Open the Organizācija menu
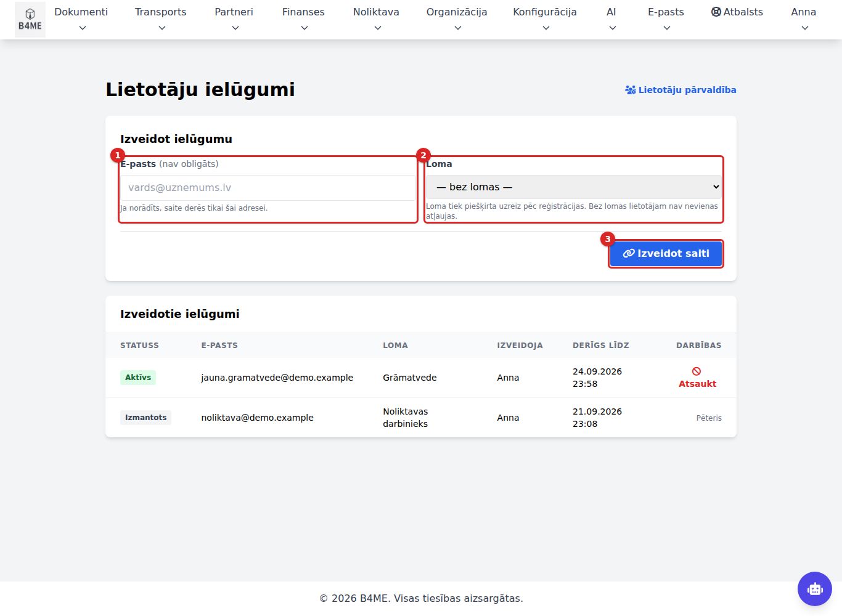Image resolution: width=842 pixels, height=616 pixels. click(x=457, y=20)
